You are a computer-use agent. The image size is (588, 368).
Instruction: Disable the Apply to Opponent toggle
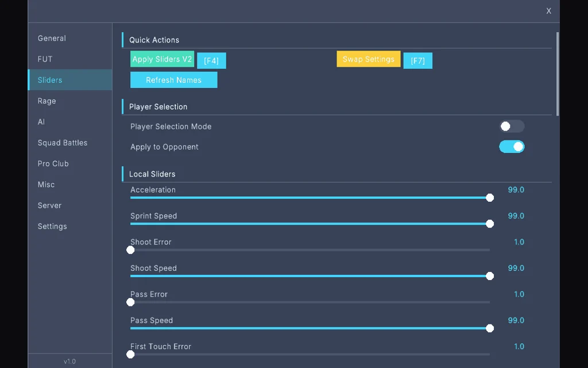512,147
